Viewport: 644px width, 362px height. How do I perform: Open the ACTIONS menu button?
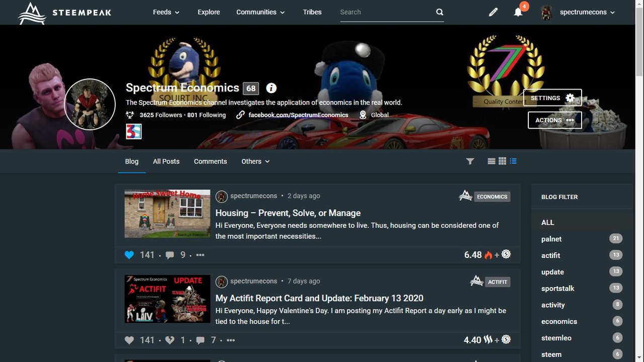[555, 120]
